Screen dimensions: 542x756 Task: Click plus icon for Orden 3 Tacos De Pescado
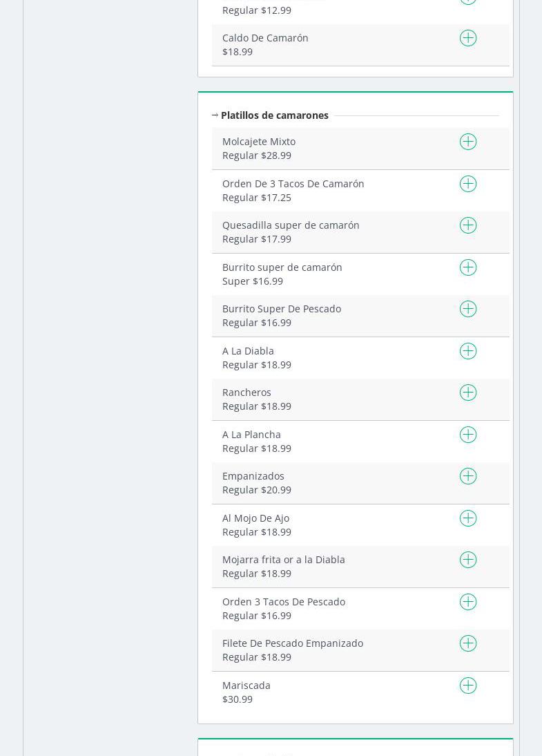click(468, 602)
